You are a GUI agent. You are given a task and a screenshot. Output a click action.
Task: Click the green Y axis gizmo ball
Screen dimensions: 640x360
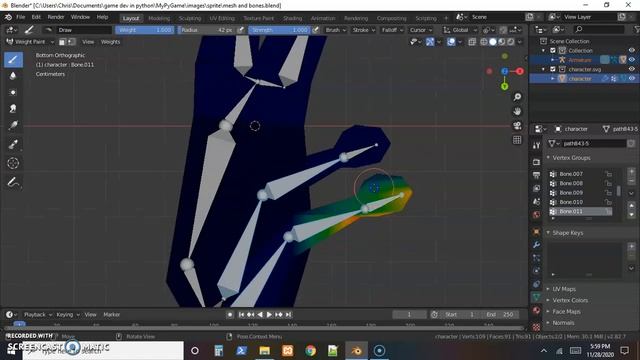504,87
